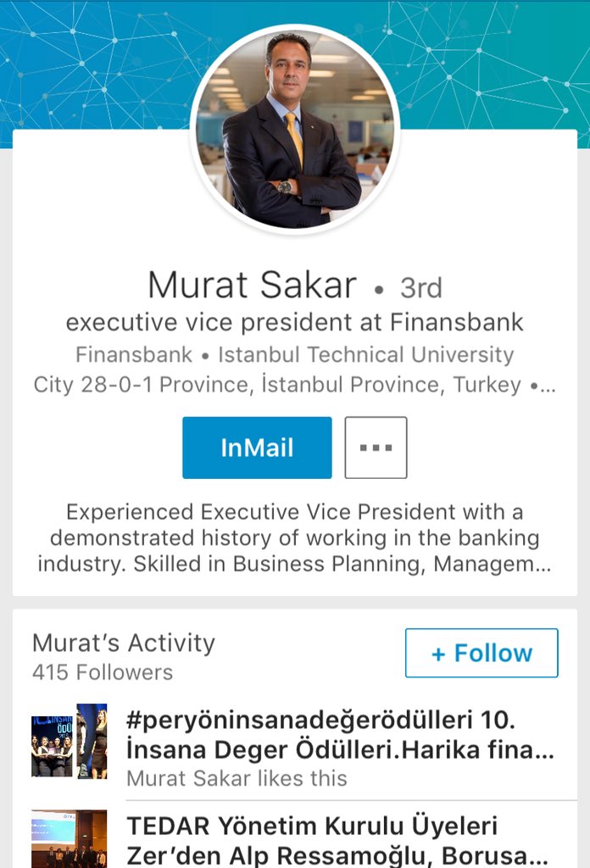
Task: Expand the truncated summary ending in Managem…
Action: coord(294,537)
